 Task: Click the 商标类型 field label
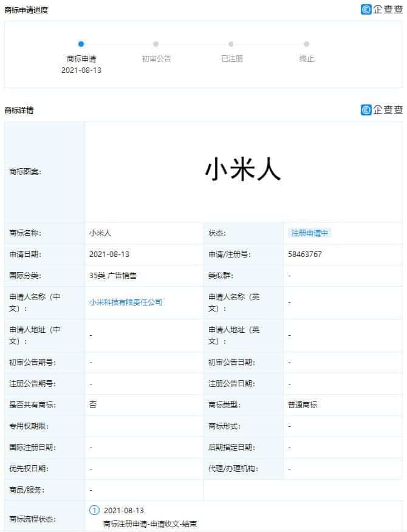(224, 404)
